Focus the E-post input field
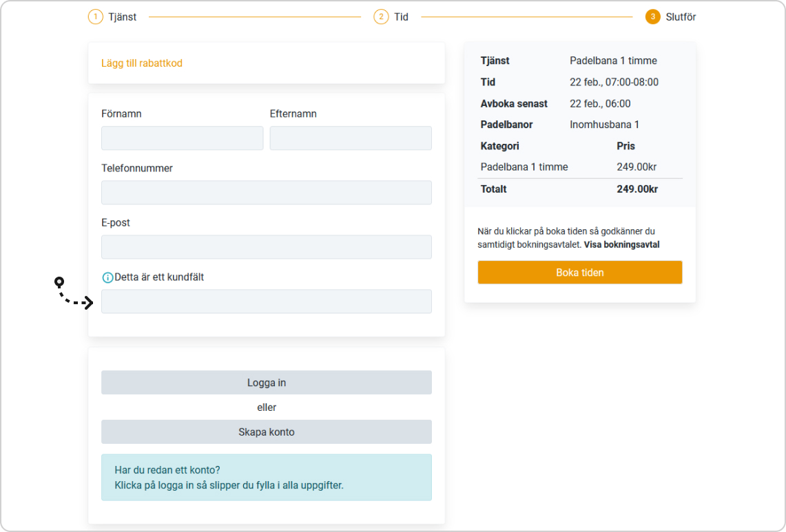Image resolution: width=786 pixels, height=532 pixels. click(266, 247)
